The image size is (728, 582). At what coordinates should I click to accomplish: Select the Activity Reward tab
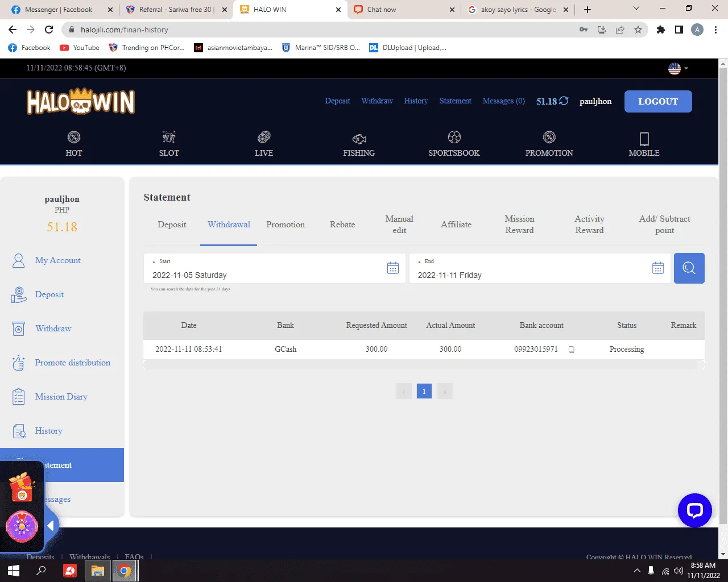(589, 225)
